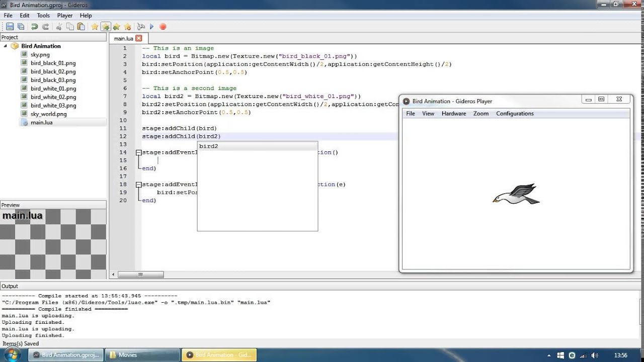
Task: Click the volume speaker tray icon
Action: tap(594, 355)
